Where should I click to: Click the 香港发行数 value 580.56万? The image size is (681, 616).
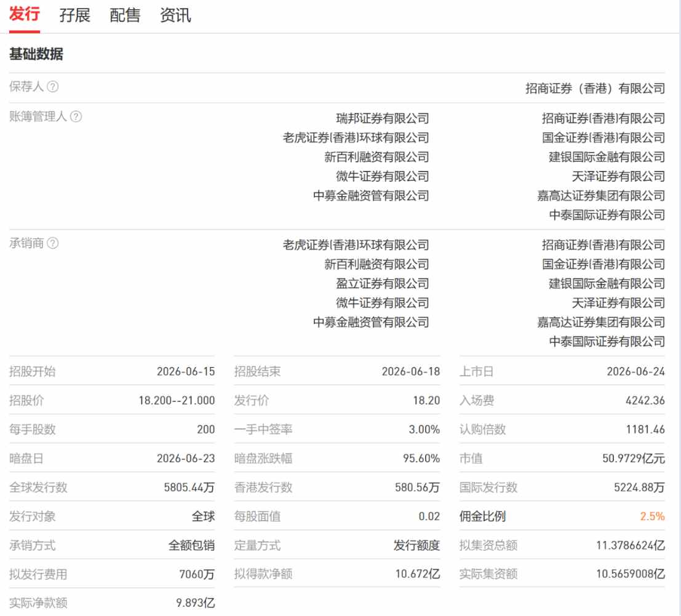pyautogui.click(x=417, y=488)
